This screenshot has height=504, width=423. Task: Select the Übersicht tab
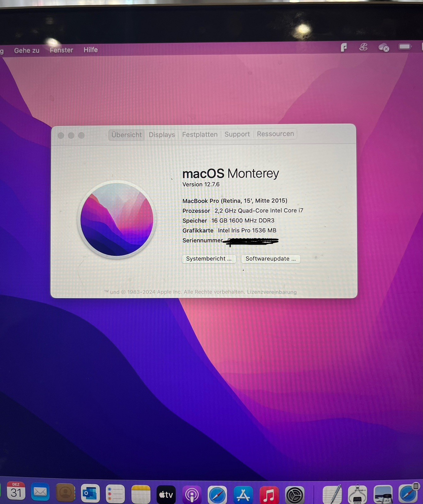click(x=127, y=135)
